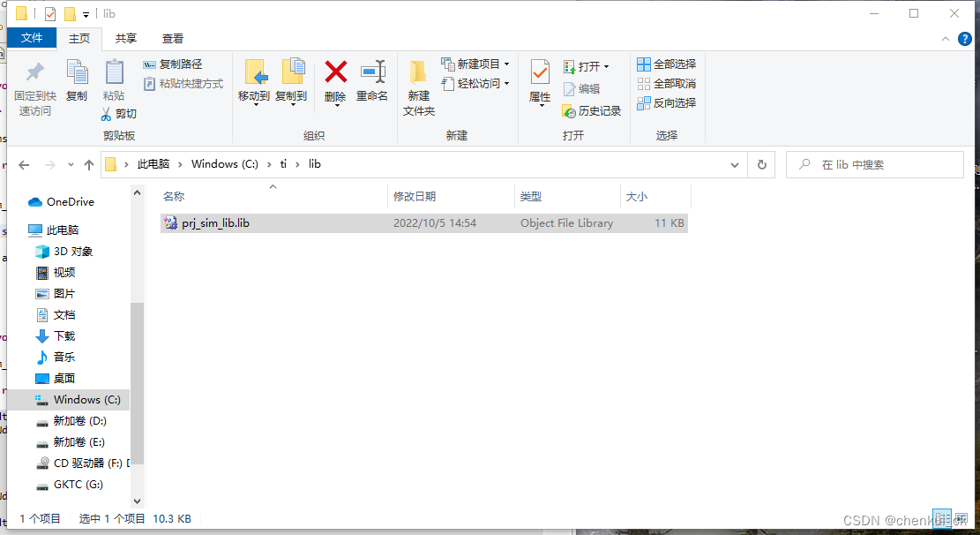This screenshot has width=980, height=535.
Task: Create folder via 新建文件夹 icon
Action: (x=418, y=86)
